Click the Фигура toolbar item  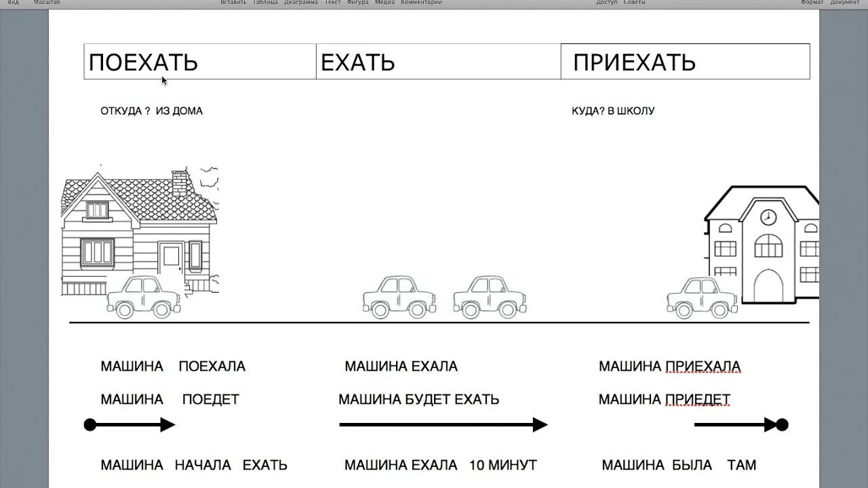(357, 2)
